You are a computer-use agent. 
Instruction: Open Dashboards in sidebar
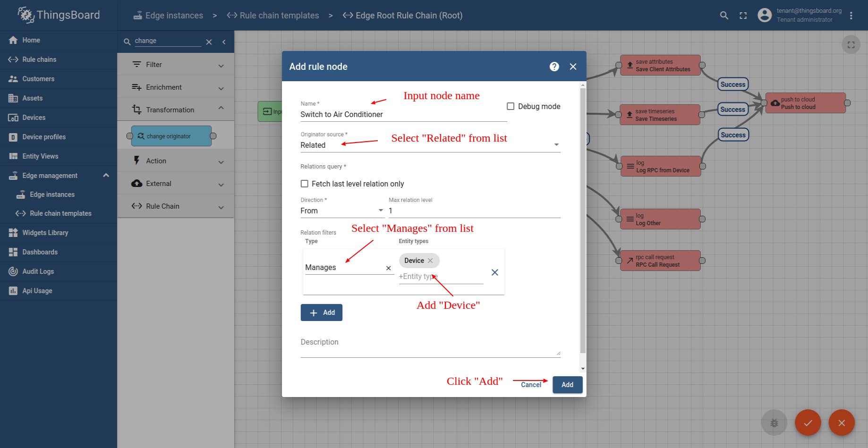point(59,252)
